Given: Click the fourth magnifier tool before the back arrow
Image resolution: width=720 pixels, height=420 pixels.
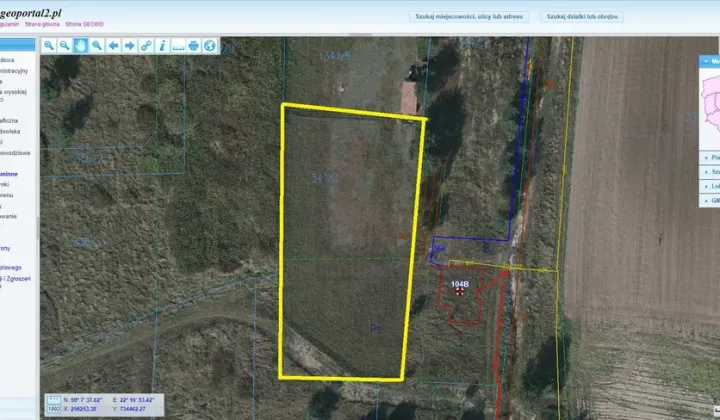Looking at the screenshot, I should click(97, 45).
